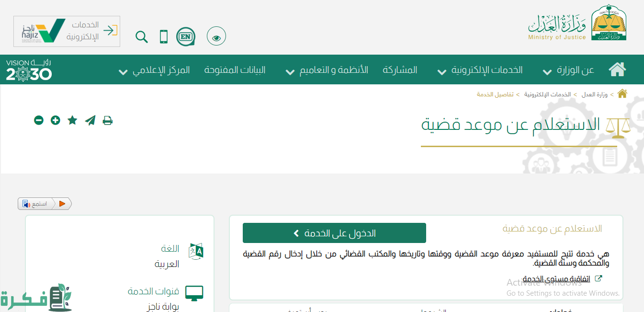Share page via paper plane icon
The width and height of the screenshot is (644, 312).
(90, 120)
